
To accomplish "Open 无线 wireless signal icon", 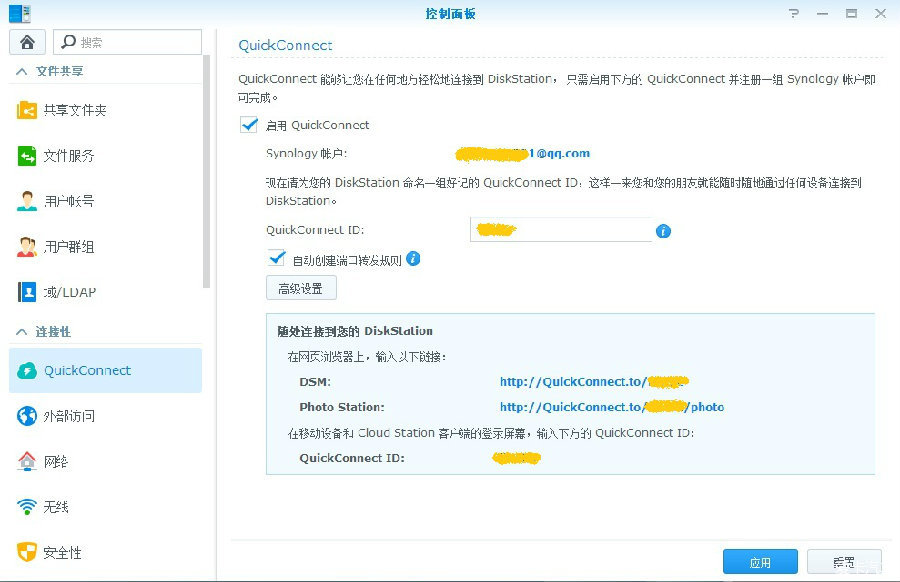I will 27,507.
